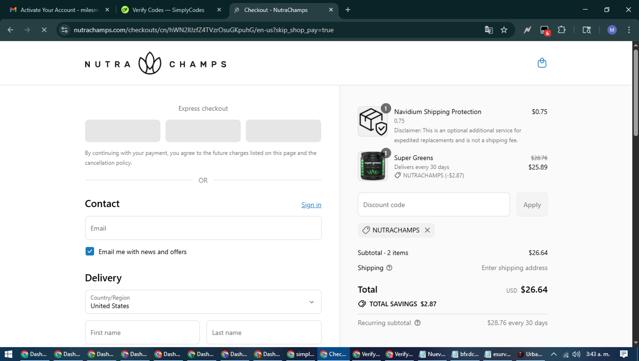The image size is (639, 361).
Task: Click the Apply discount button
Action: coord(532,205)
